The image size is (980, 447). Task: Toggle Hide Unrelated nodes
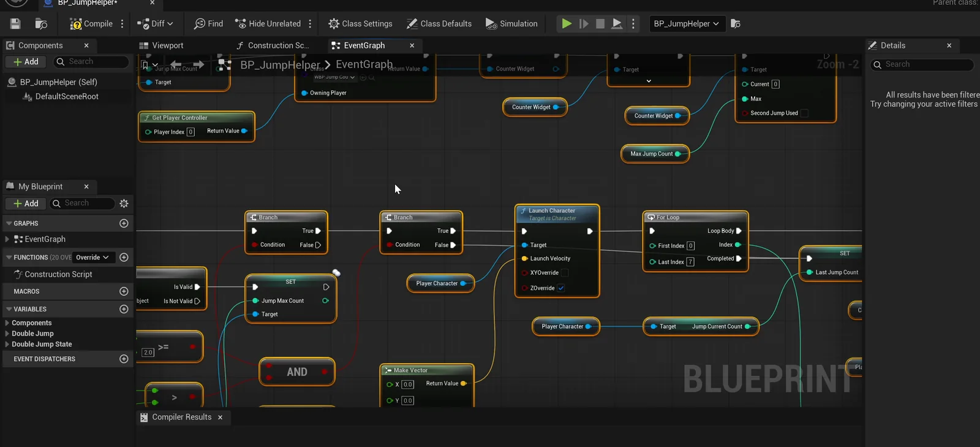268,24
